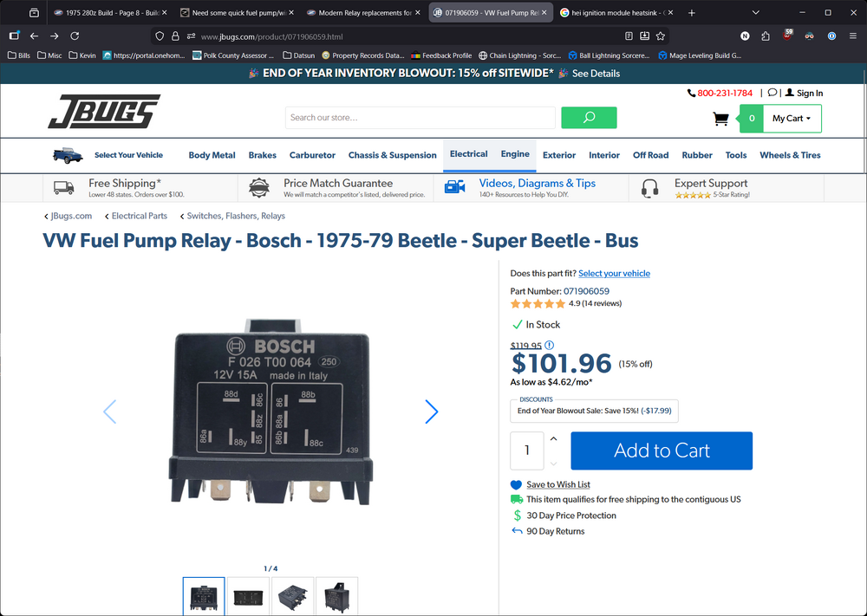
Task: Click the 'Select your vehicle' fit link
Action: tap(614, 274)
